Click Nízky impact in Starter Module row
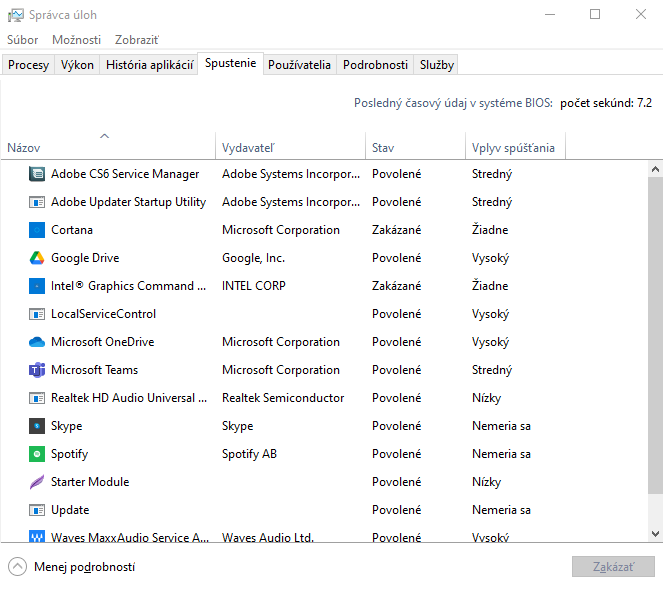 pos(487,482)
